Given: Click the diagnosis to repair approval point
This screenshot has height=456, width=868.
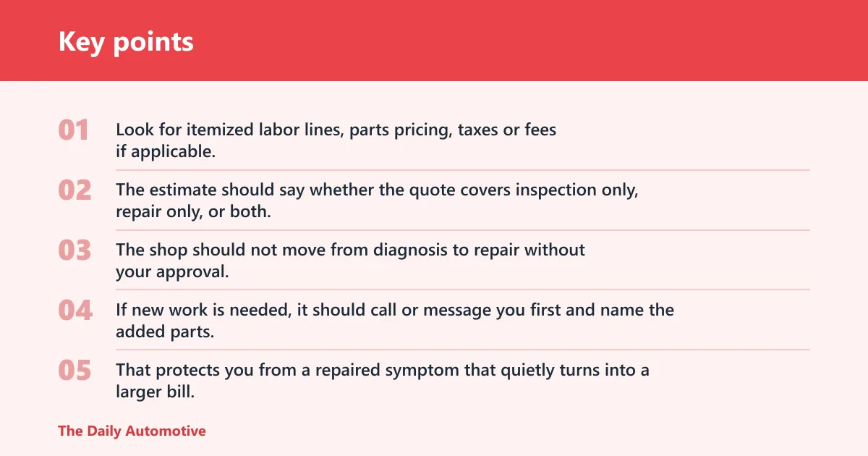Looking at the screenshot, I should 351,261.
